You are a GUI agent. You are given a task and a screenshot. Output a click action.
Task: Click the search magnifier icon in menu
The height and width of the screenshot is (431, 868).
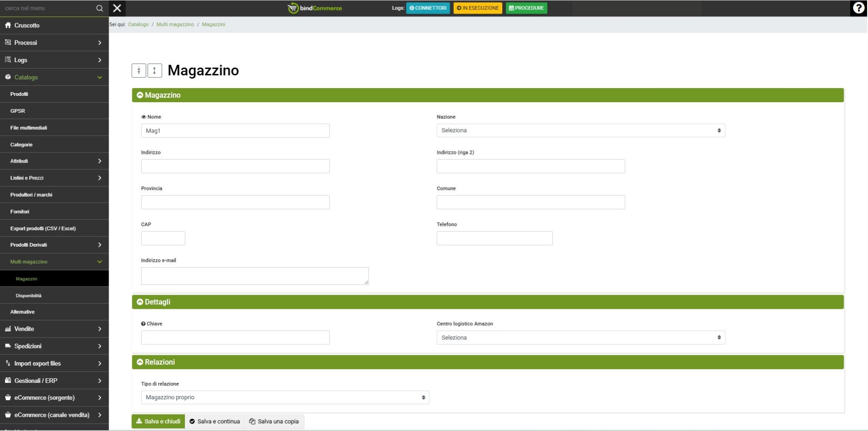(99, 8)
